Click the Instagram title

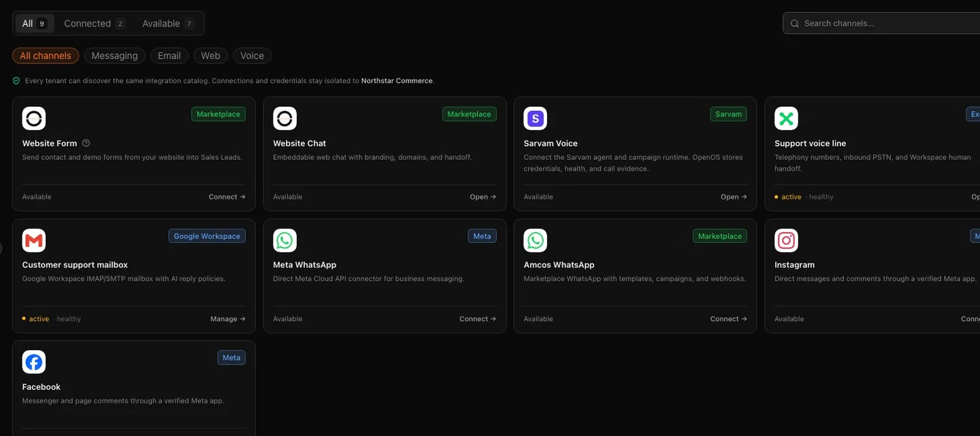click(794, 265)
